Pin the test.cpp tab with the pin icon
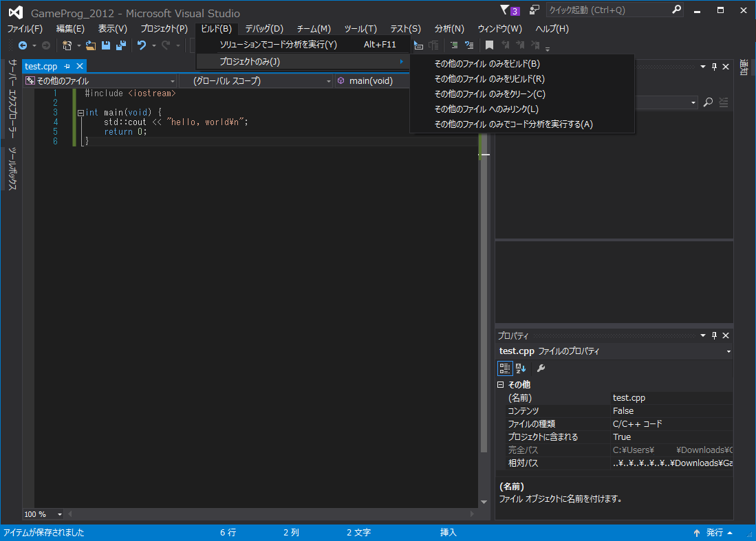This screenshot has height=541, width=756. 67,66
